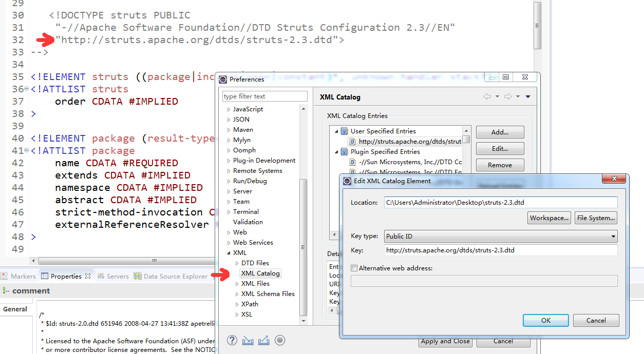
Task: Click the User Specified Entries catalog icon
Action: click(x=345, y=131)
